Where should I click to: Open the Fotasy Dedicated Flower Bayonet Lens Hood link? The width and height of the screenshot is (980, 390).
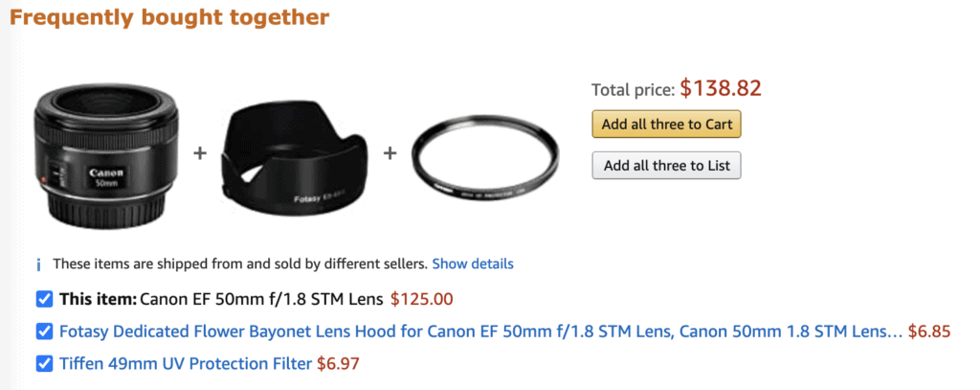pos(480,332)
